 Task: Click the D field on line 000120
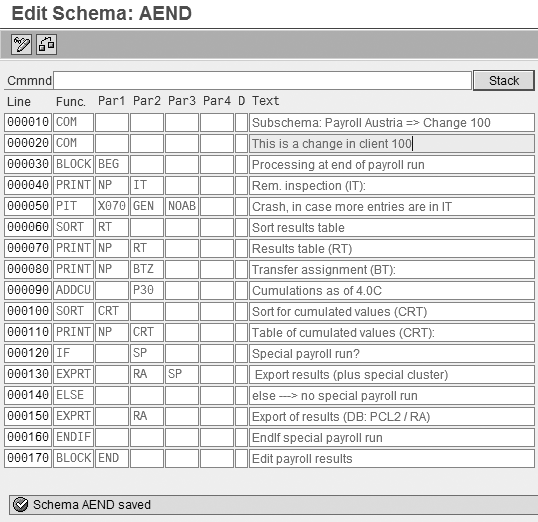[241, 353]
